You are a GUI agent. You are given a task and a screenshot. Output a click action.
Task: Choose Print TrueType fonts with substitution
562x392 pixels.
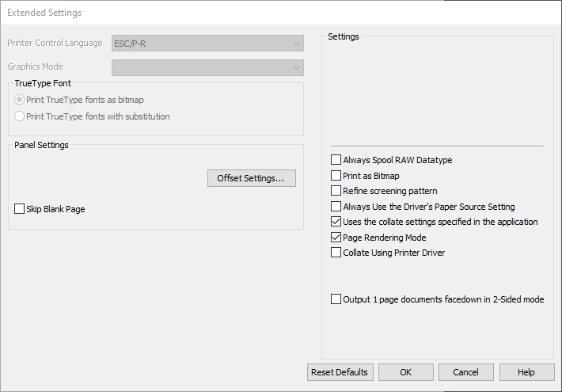coord(20,116)
